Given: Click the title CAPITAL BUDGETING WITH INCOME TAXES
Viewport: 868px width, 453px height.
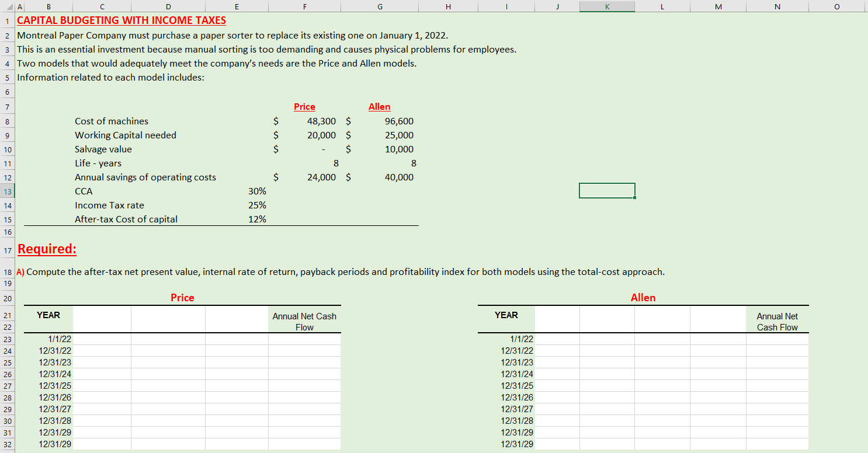Looking at the screenshot, I should (121, 20).
